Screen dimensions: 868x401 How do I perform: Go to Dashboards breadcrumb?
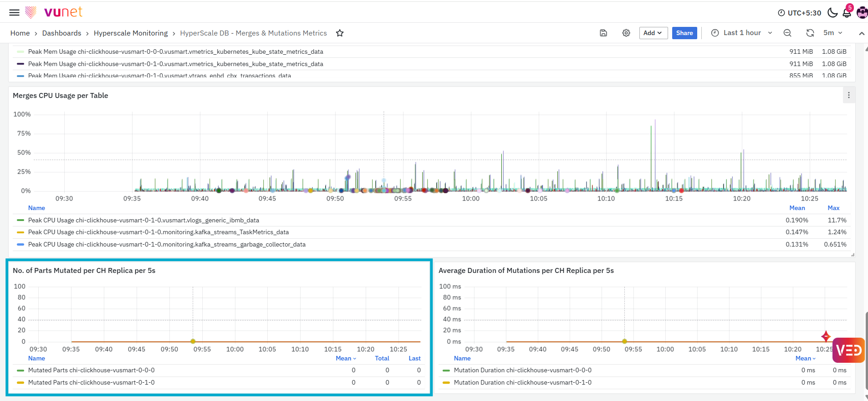pyautogui.click(x=61, y=33)
